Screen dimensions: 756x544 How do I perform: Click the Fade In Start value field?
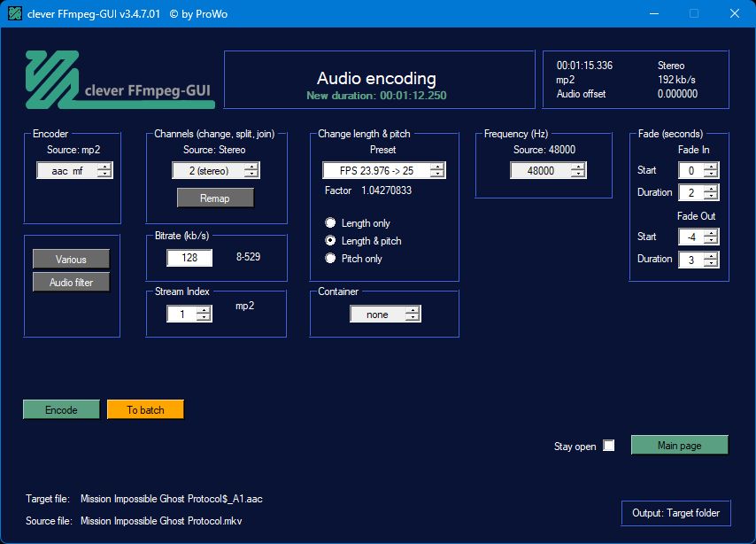pyautogui.click(x=690, y=170)
